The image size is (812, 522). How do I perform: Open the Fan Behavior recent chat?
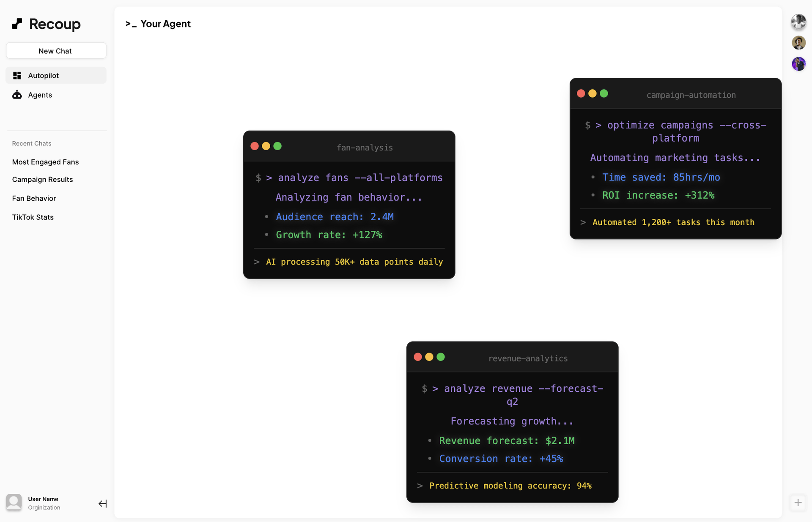pyautogui.click(x=34, y=198)
